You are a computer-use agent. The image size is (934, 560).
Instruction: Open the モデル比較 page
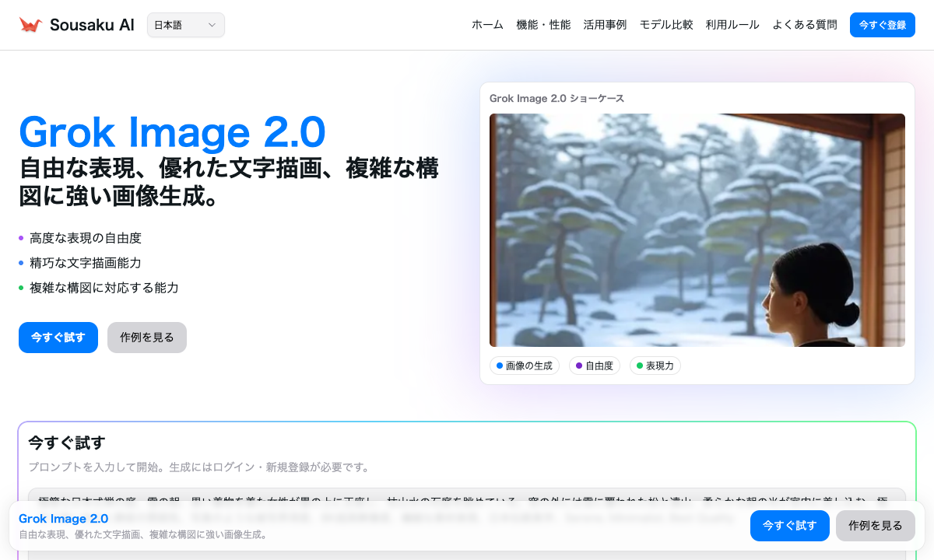click(665, 24)
